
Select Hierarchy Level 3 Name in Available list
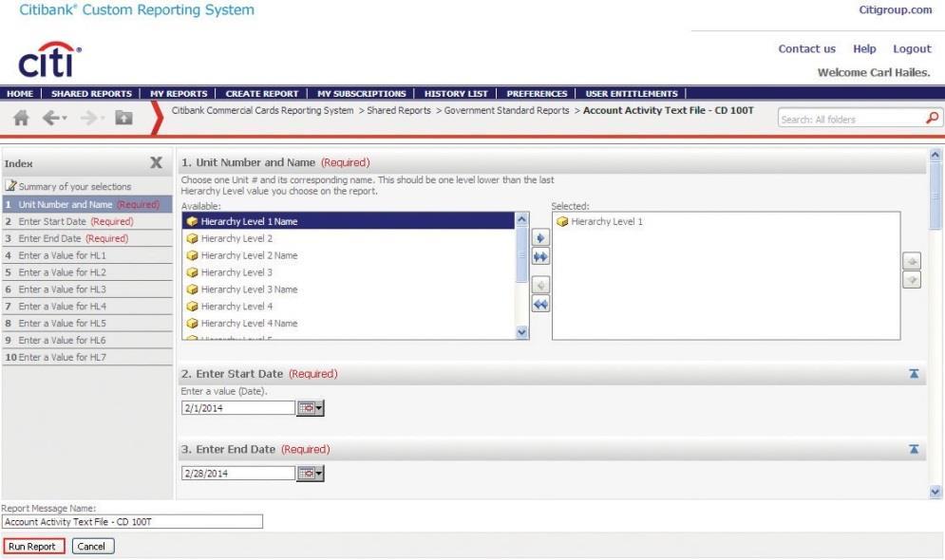pyautogui.click(x=349, y=289)
